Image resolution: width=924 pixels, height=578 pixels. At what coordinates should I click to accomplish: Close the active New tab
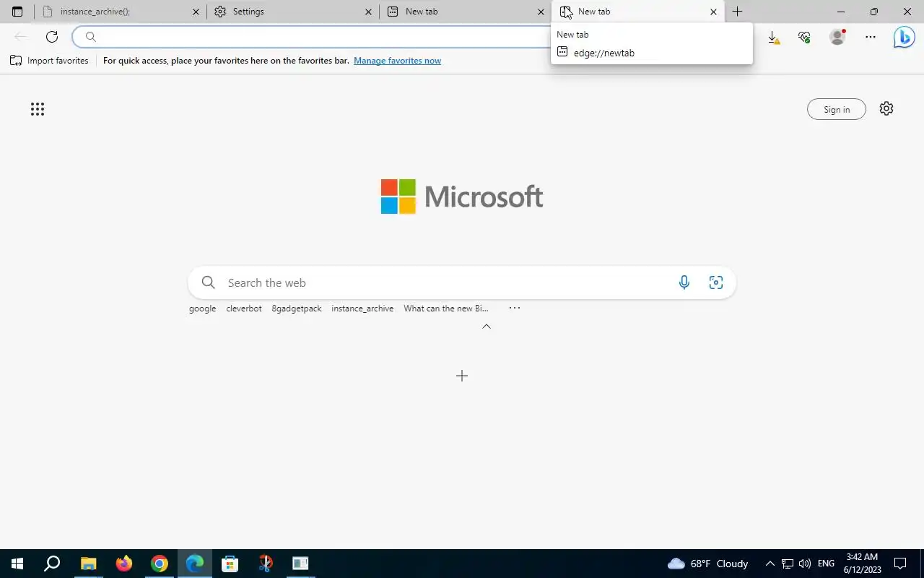click(713, 12)
